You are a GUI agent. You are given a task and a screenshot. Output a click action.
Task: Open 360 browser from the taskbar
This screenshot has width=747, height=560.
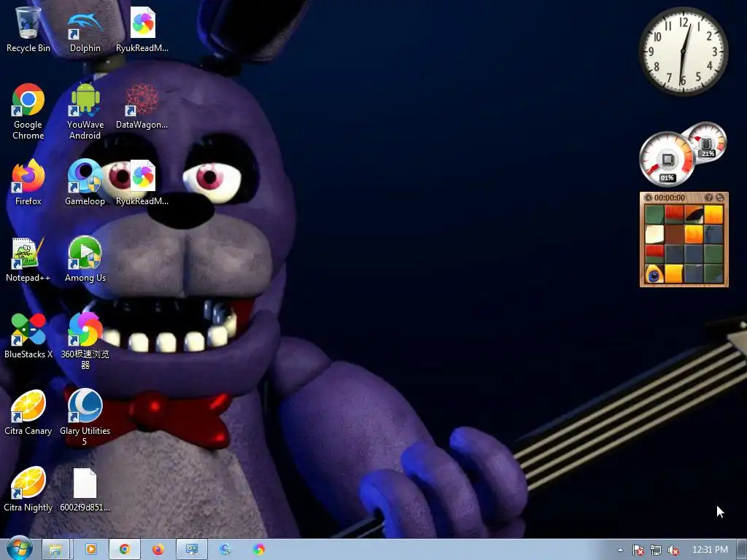[x=259, y=550]
